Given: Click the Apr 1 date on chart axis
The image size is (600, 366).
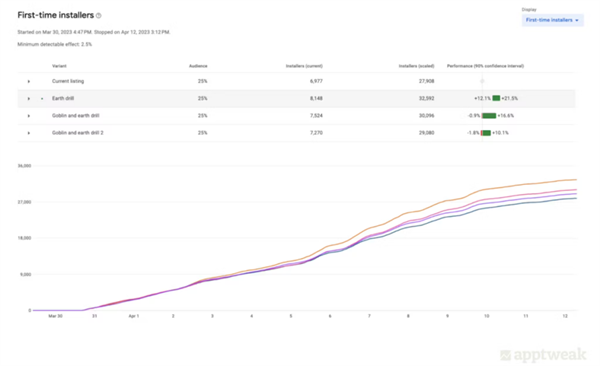Looking at the screenshot, I should (x=134, y=316).
